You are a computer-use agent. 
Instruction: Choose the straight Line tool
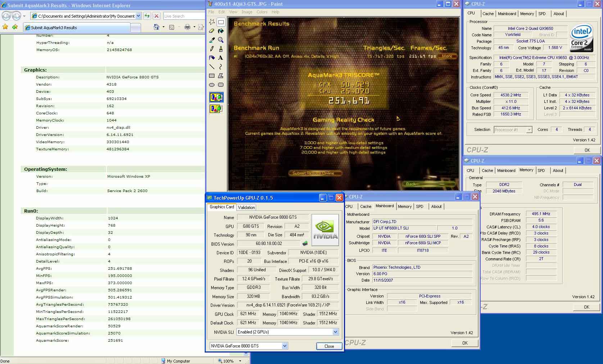tap(212, 67)
